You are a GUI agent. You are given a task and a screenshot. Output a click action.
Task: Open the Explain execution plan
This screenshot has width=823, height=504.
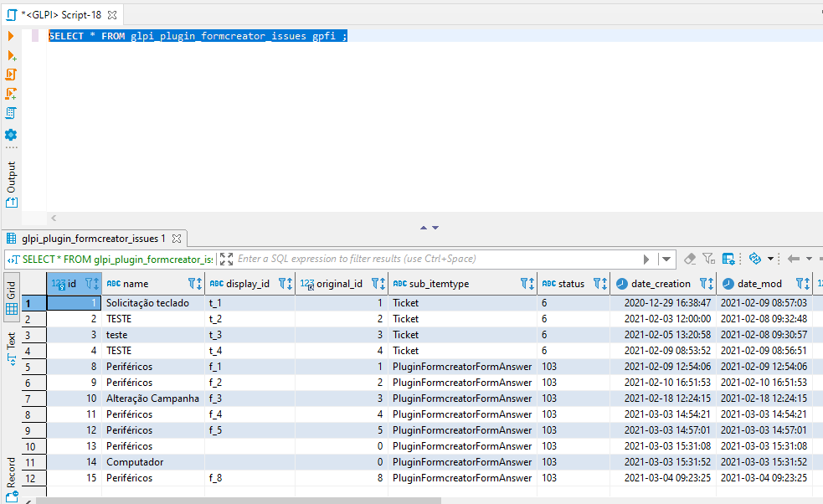[x=10, y=113]
